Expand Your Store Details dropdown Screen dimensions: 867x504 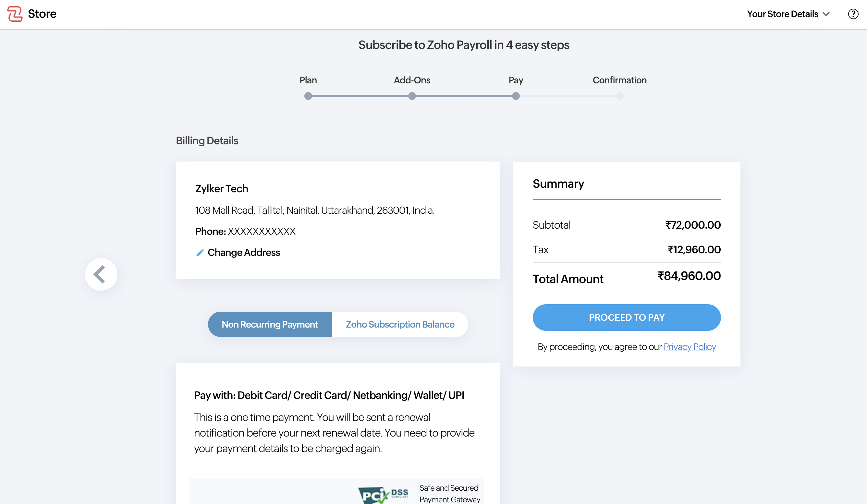[782, 14]
